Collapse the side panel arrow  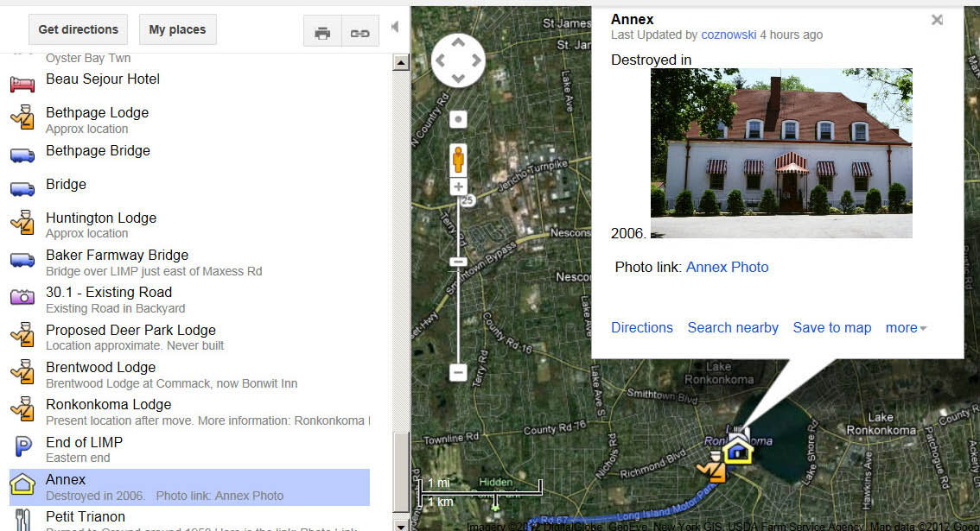pyautogui.click(x=395, y=27)
